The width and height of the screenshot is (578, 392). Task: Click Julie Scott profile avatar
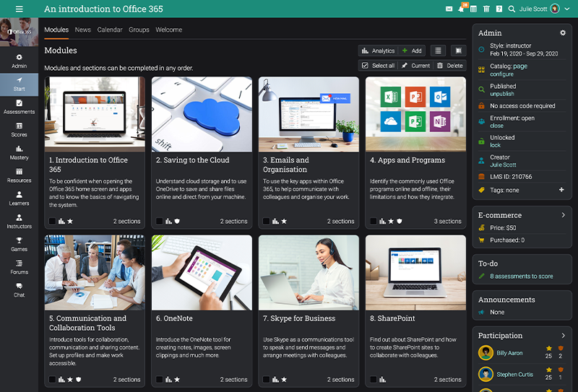[x=555, y=9]
